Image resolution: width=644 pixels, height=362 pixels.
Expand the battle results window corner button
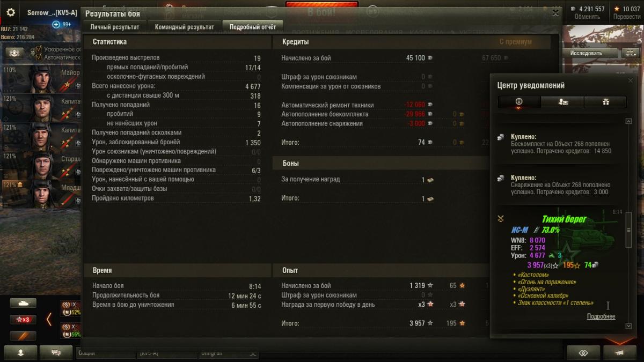[555, 12]
